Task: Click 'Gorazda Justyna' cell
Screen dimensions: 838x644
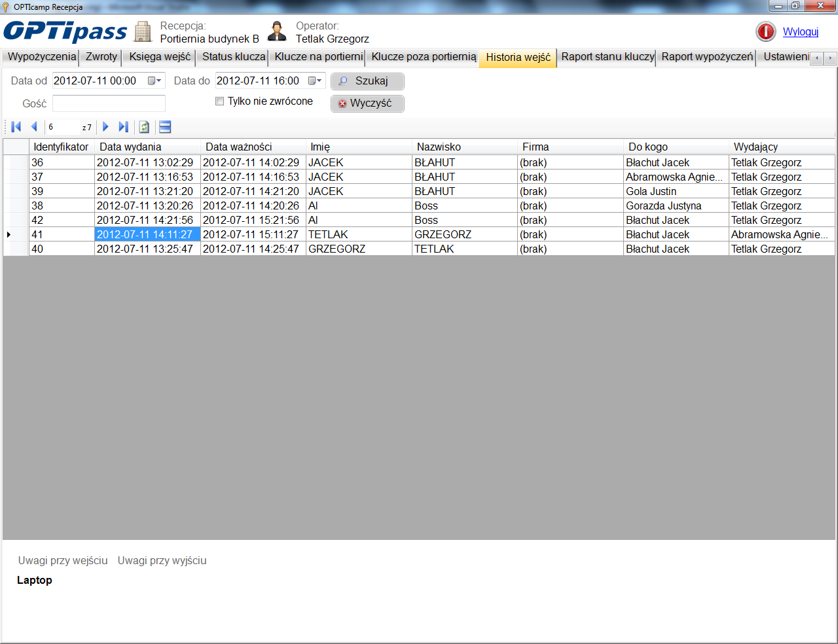Action: [x=676, y=206]
